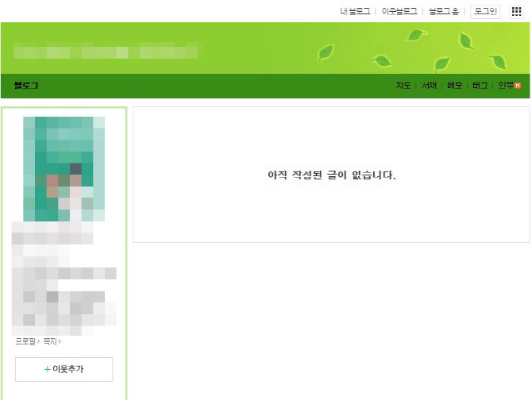Open the 지도 menu item
This screenshot has height=400, width=532.
tap(403, 86)
